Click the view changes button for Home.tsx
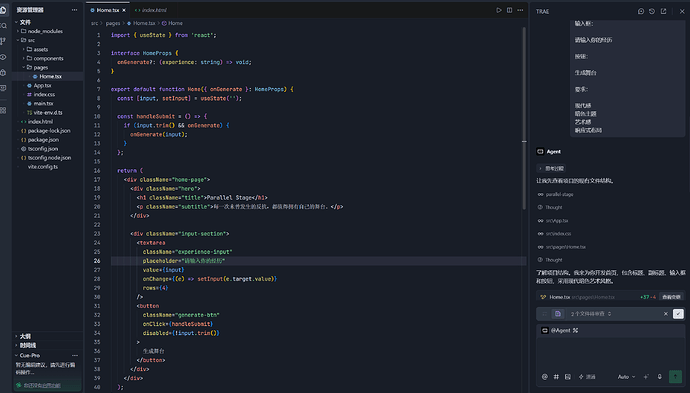The width and height of the screenshot is (690, 393). (x=672, y=297)
